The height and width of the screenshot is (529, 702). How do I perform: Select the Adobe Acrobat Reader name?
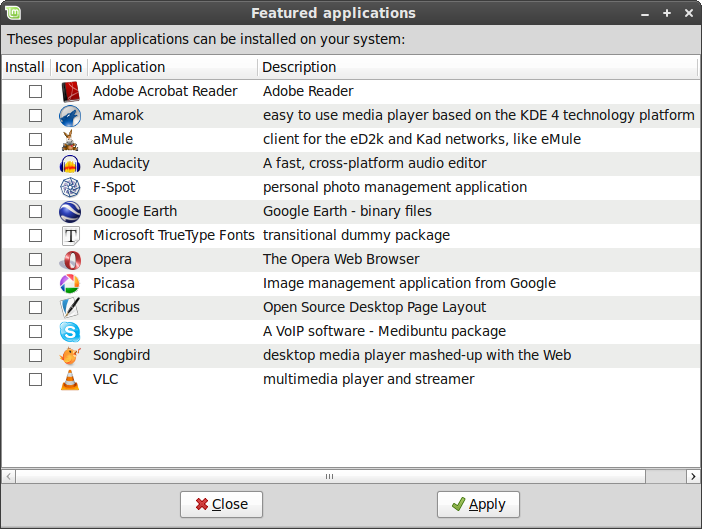pos(165,91)
